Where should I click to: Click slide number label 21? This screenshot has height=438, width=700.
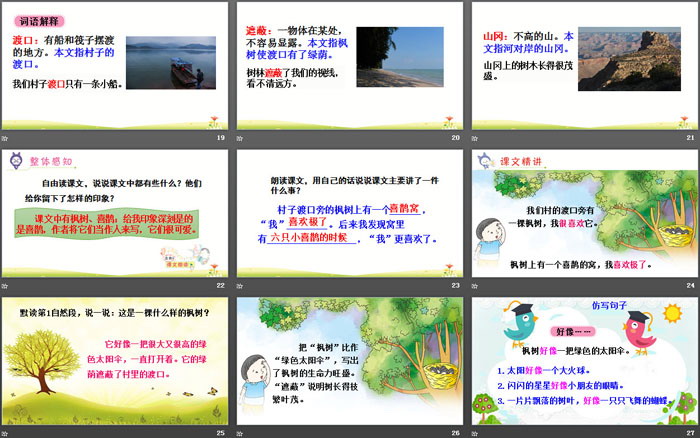tap(691, 138)
